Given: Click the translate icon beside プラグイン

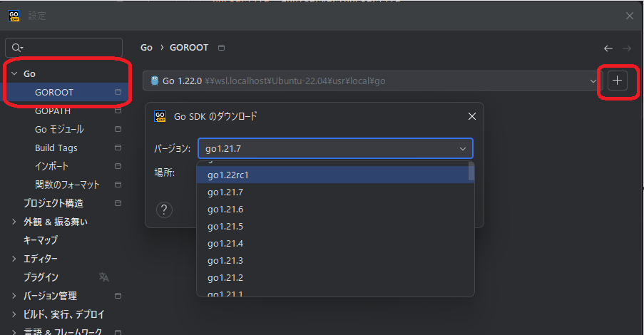Looking at the screenshot, I should click(x=104, y=277).
